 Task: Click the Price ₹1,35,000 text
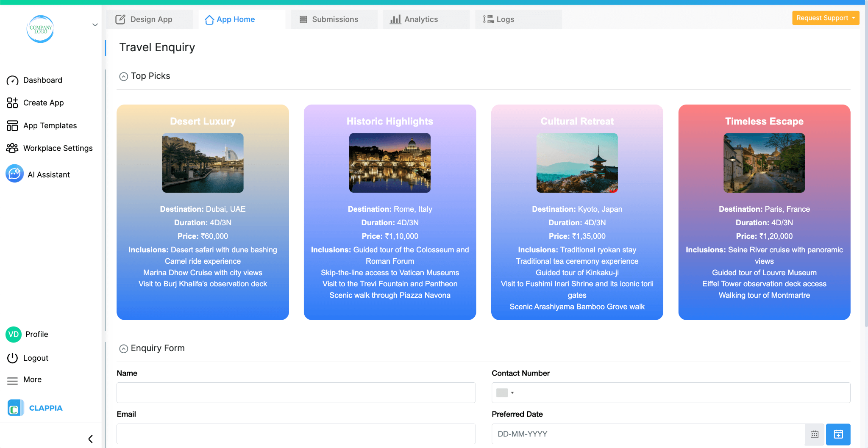click(x=577, y=236)
